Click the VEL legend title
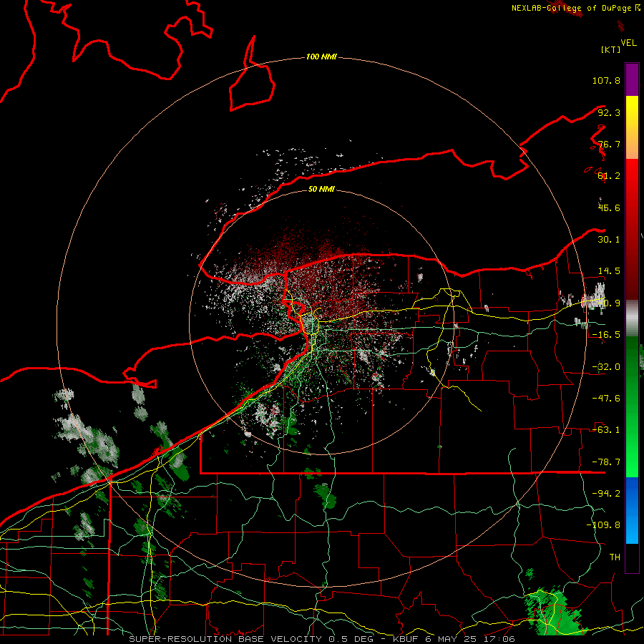The image size is (644, 644). coord(629,43)
